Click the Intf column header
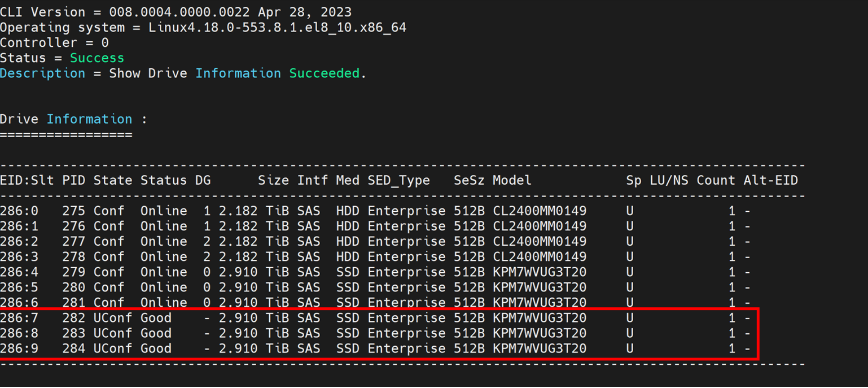This screenshot has height=388, width=868. (x=309, y=180)
